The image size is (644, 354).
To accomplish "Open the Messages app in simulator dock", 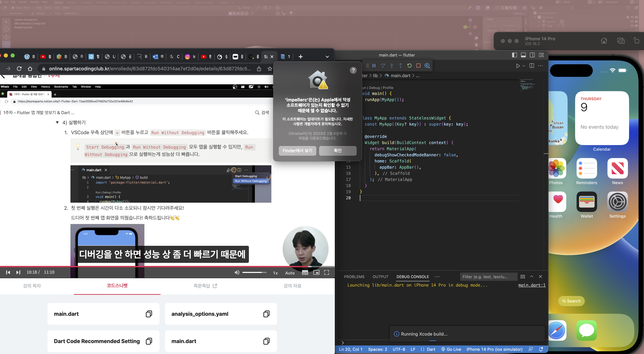I will [587, 330].
